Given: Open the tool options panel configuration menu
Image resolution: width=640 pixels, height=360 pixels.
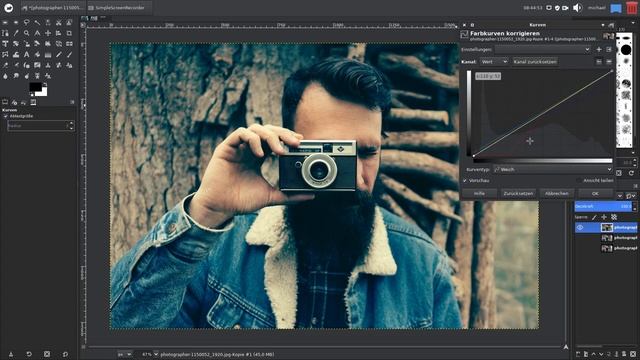Looking at the screenshot, I should [x=72, y=102].
